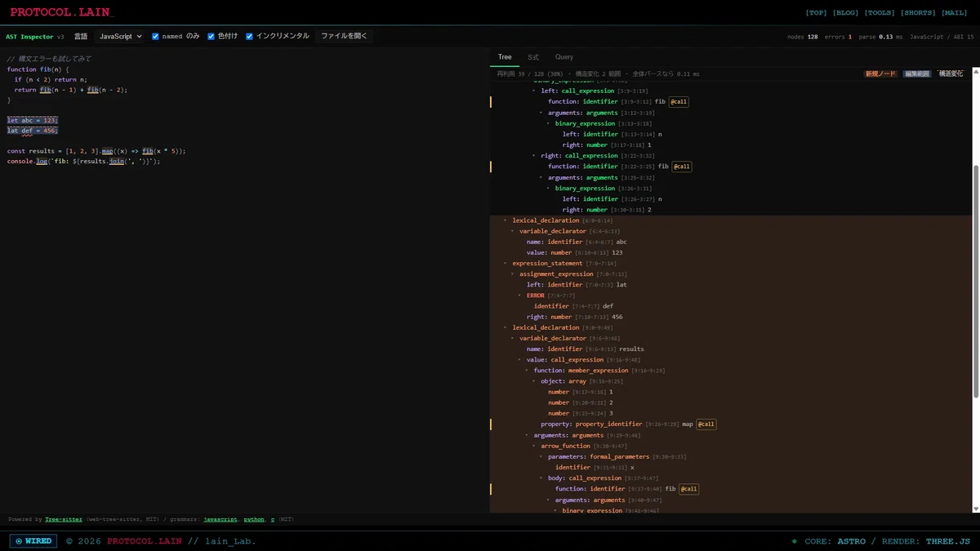Image resolution: width=980 pixels, height=551 pixels.
Task: Collapse arguments [9:29-9:48] node
Action: (x=528, y=435)
